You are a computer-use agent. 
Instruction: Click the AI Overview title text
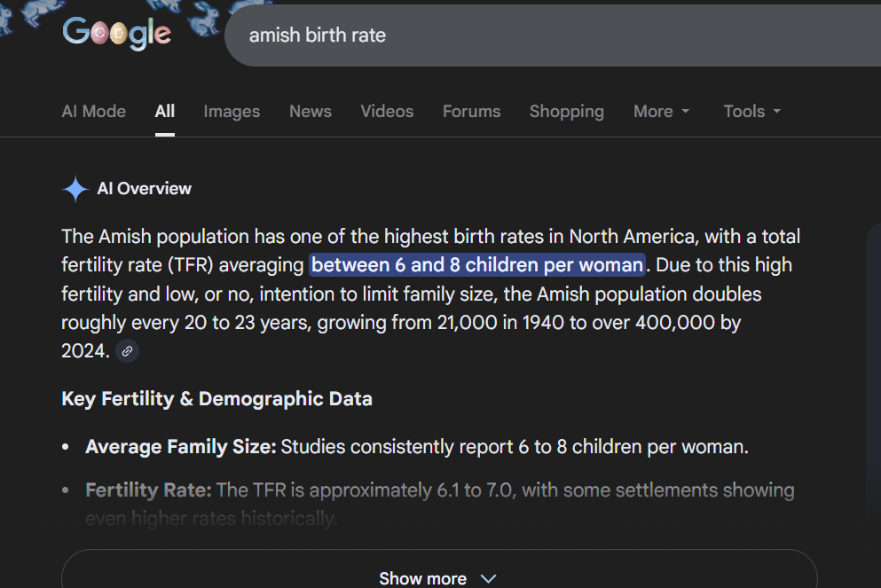[144, 189]
